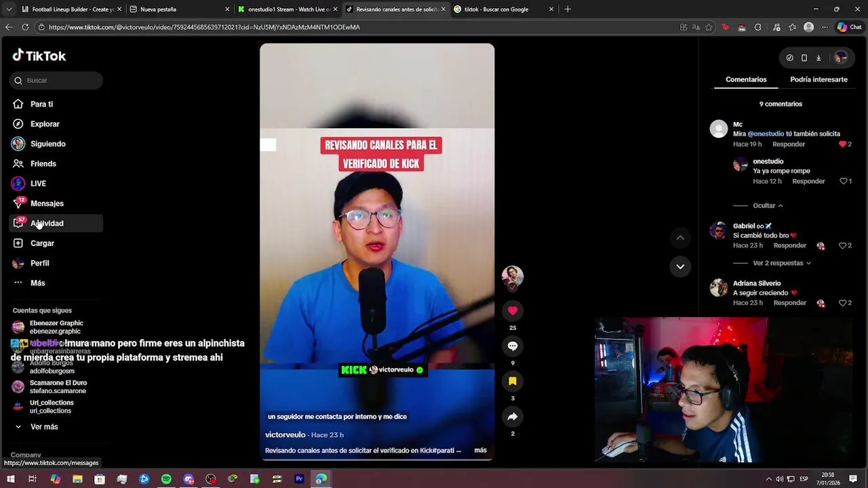
Task: Open the get-app phone icon
Action: pos(804,58)
